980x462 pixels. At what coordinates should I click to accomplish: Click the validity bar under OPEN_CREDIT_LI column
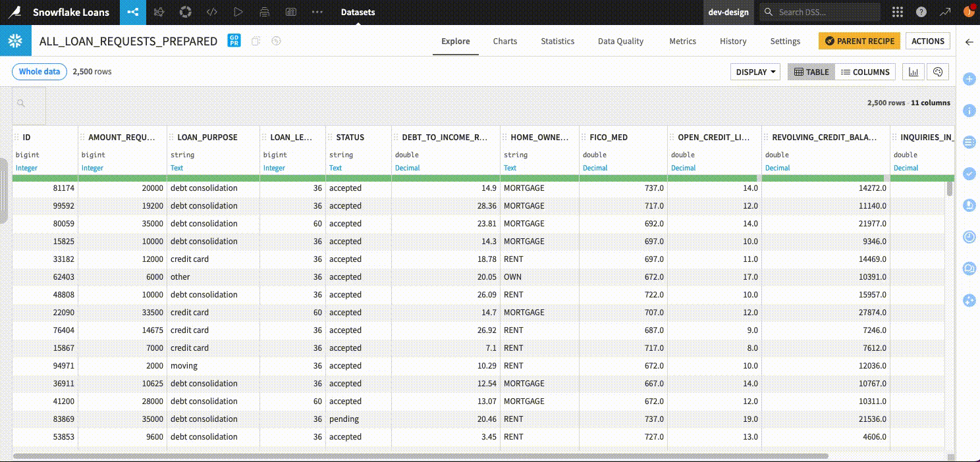point(715,178)
